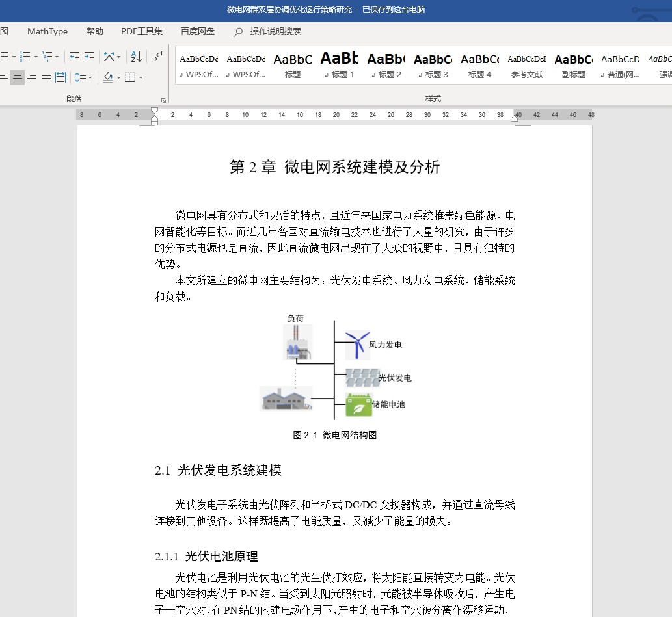Expand the bullets dropdown arrow
Screen dimensions: 672x617
tap(14, 57)
